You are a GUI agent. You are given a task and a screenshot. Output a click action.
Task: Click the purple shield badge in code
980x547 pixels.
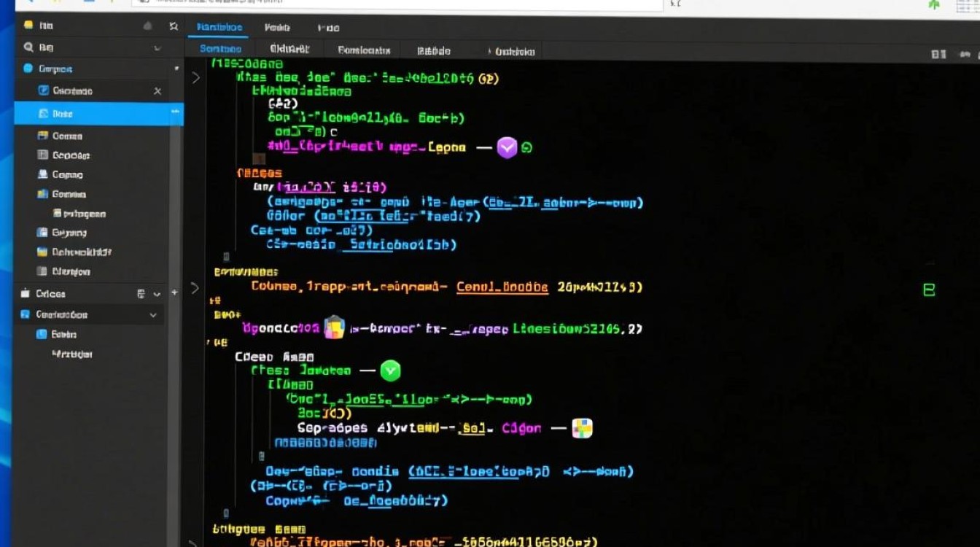pyautogui.click(x=507, y=148)
